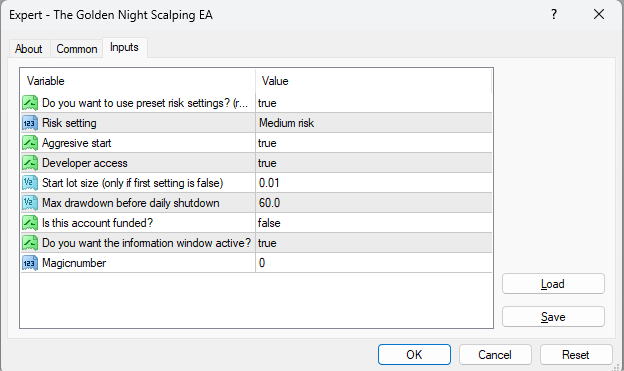
Task: Edit the 0.01 start lot size value
Action: tap(374, 183)
